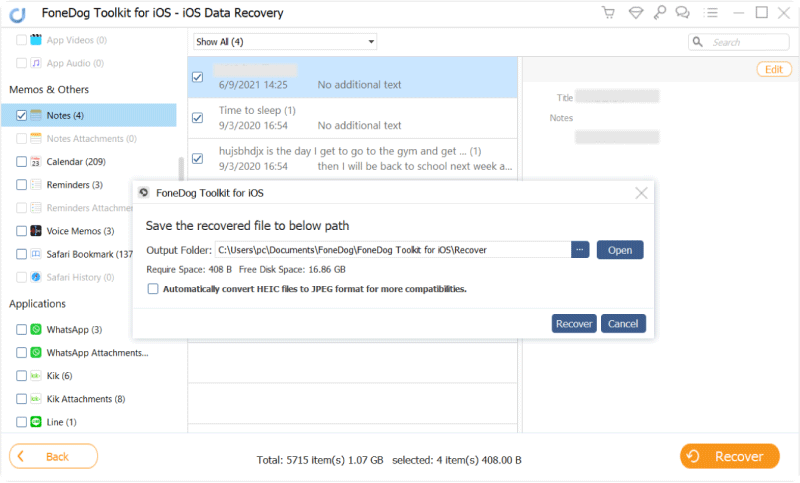Viewport: 800px width, 483px height.
Task: Click the Edit button in notes panel
Action: [773, 69]
